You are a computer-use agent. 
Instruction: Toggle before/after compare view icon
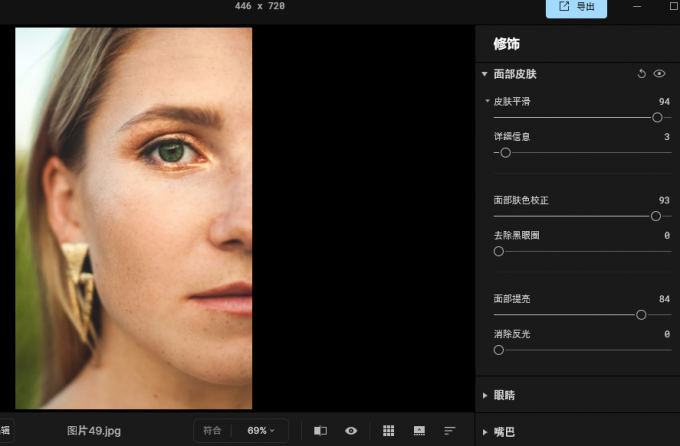click(x=320, y=430)
